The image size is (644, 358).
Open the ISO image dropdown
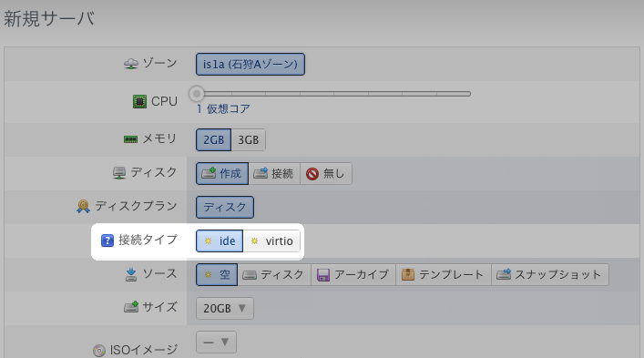pyautogui.click(x=216, y=342)
